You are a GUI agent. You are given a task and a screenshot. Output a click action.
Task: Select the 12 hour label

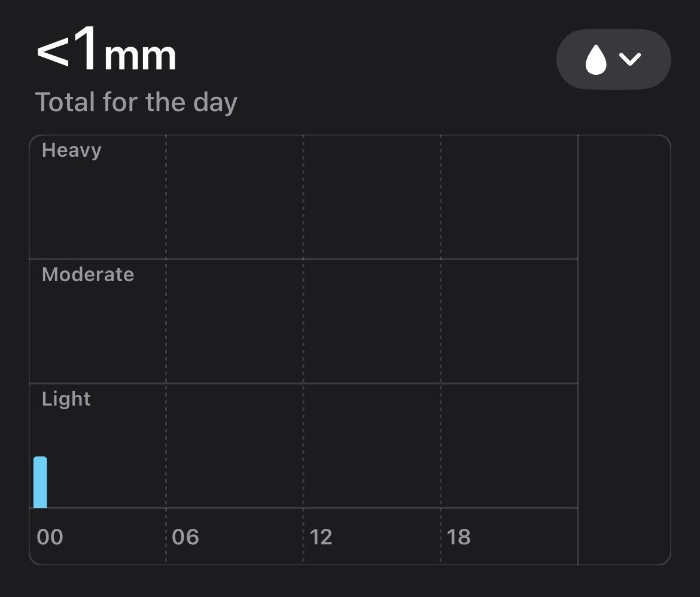point(321,537)
